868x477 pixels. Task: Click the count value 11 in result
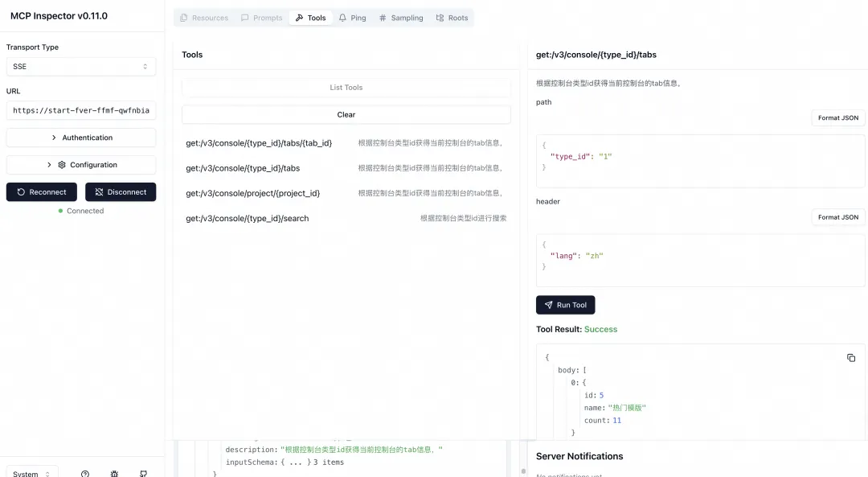point(616,421)
